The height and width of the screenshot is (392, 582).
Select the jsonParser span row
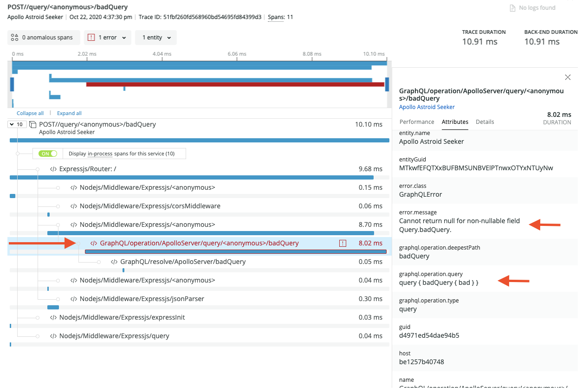click(200, 302)
